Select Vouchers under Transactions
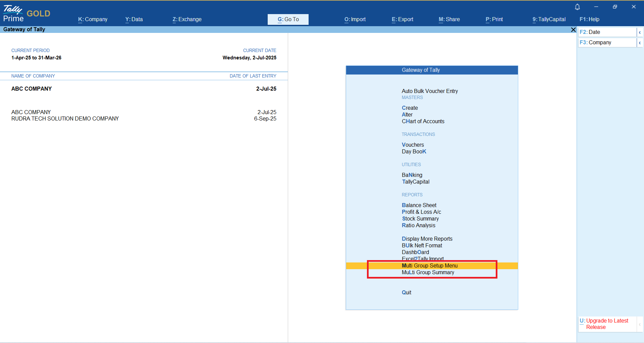 coord(413,145)
